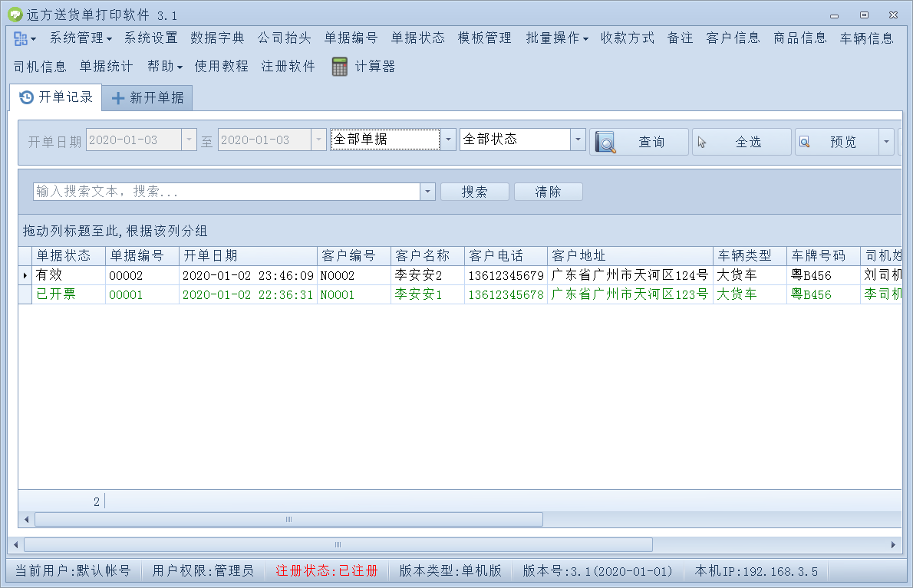
Task: Click phone cell 13612345678
Action: (x=506, y=294)
